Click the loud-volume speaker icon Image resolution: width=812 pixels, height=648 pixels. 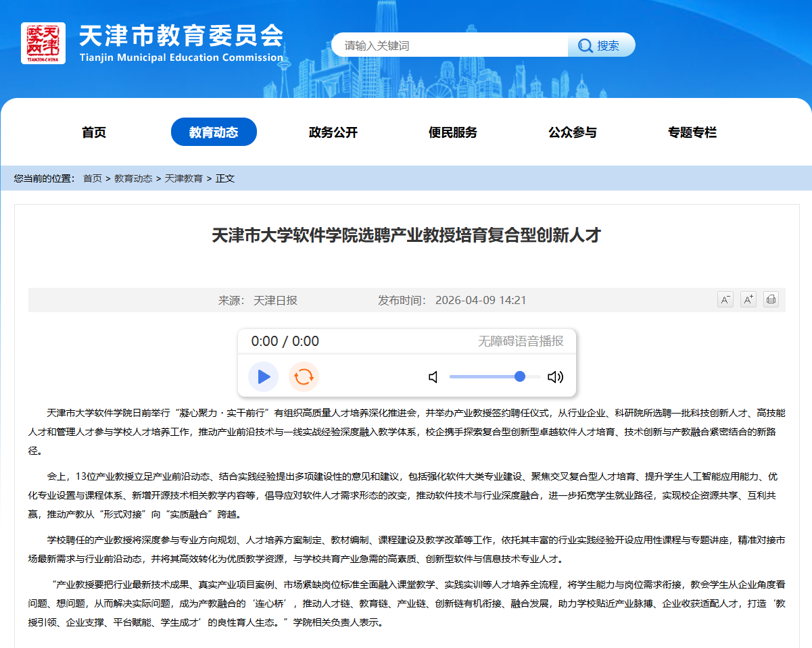click(x=555, y=377)
